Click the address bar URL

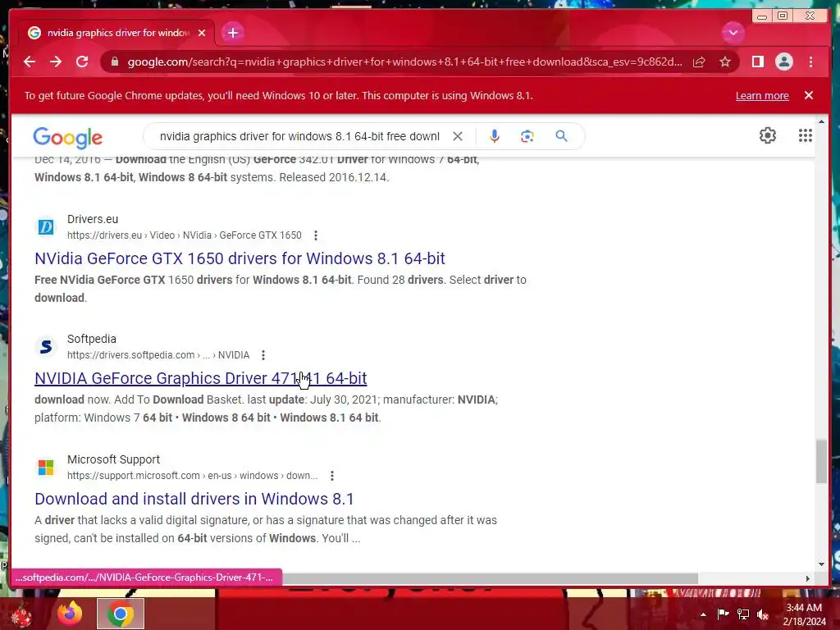[x=404, y=62]
